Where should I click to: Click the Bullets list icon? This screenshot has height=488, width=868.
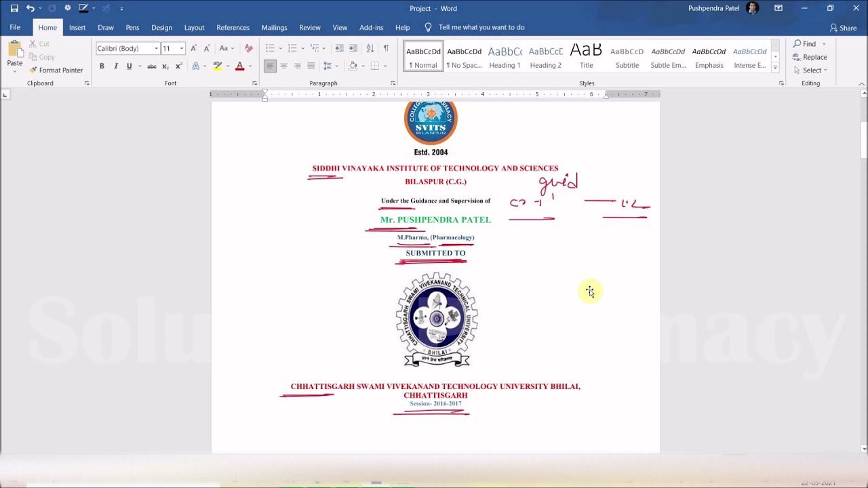(270, 48)
